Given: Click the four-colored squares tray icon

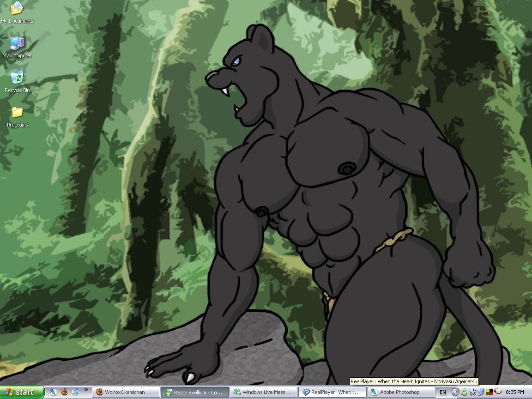Looking at the screenshot, I should (489, 393).
